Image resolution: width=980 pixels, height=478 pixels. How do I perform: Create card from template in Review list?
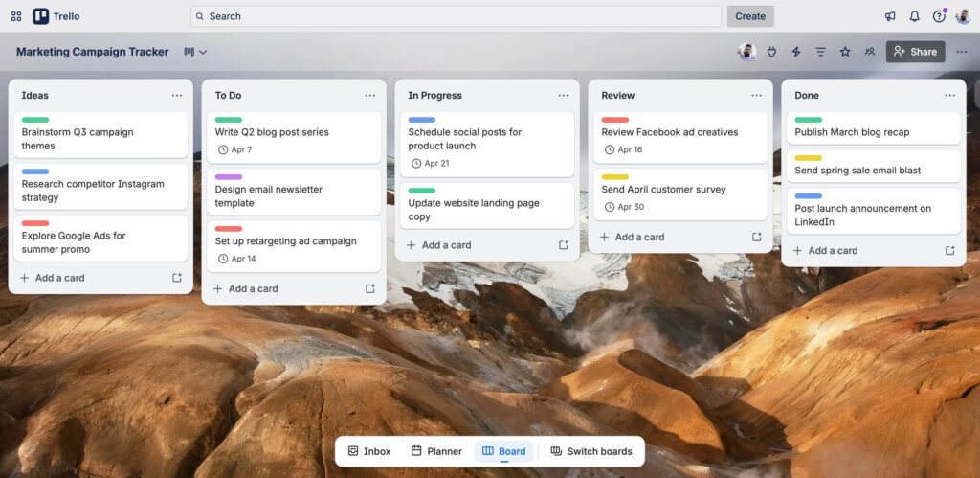coord(757,238)
